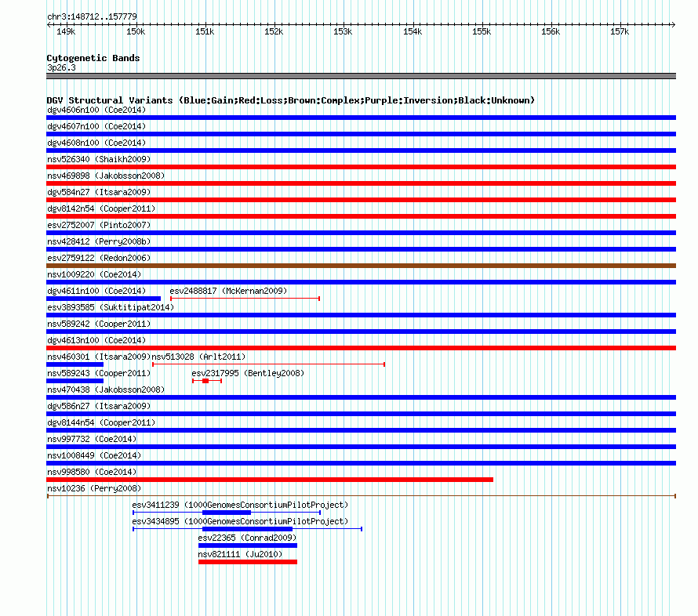Click the small red block under esv2317995

(x=205, y=381)
